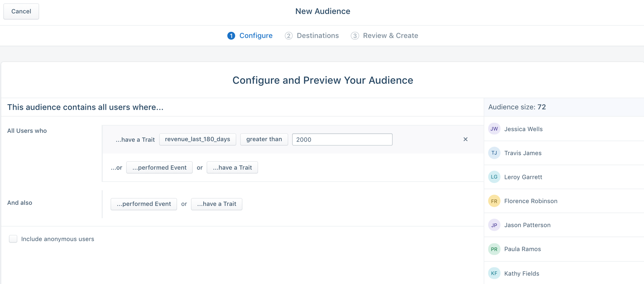Click the LG avatar for Leroy Garrett

click(x=494, y=177)
